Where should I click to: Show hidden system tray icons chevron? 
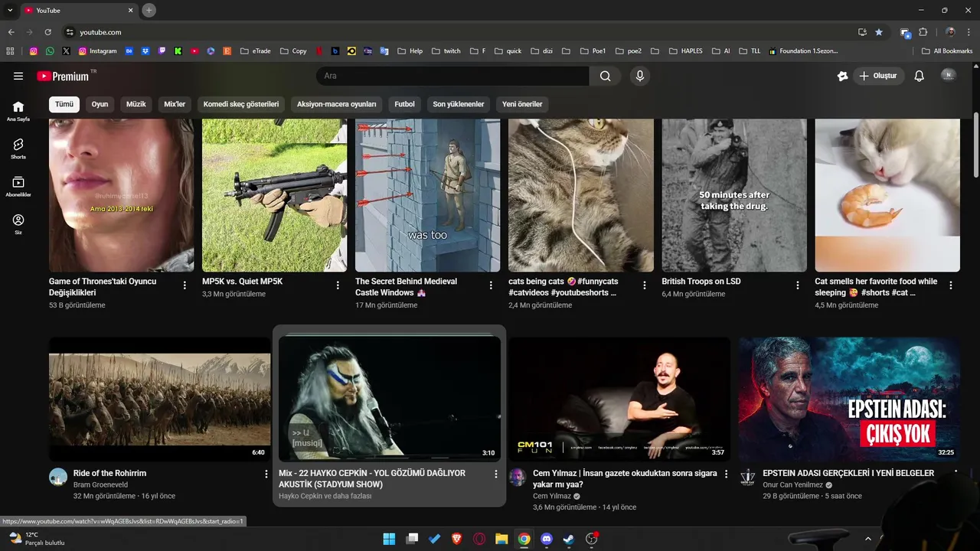(x=868, y=539)
